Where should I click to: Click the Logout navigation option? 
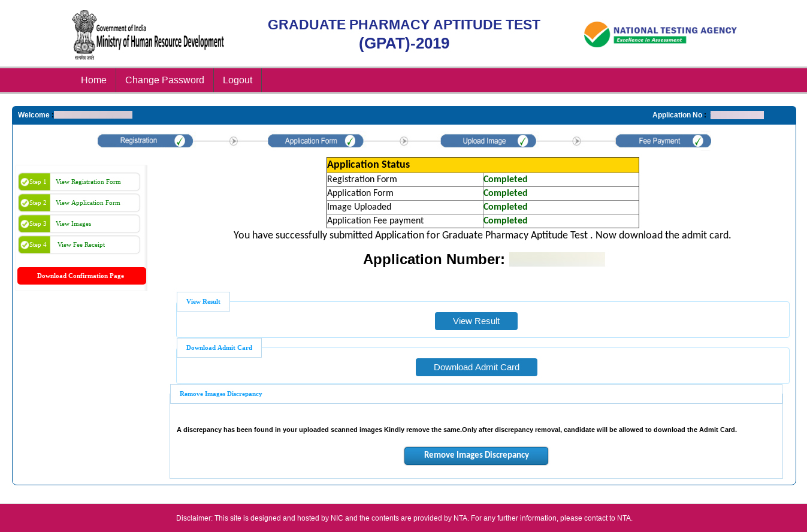(237, 80)
